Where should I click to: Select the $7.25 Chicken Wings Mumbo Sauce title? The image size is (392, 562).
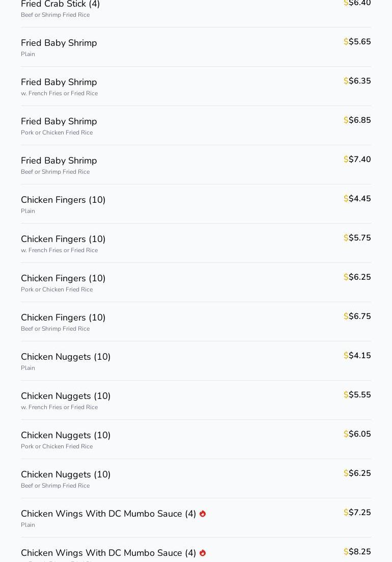coord(108,514)
